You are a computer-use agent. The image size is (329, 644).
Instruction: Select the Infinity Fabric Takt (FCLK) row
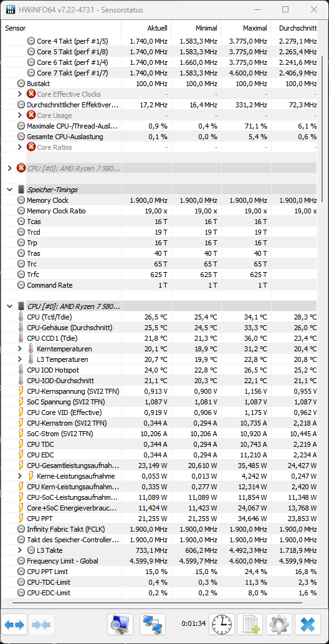(x=159, y=529)
